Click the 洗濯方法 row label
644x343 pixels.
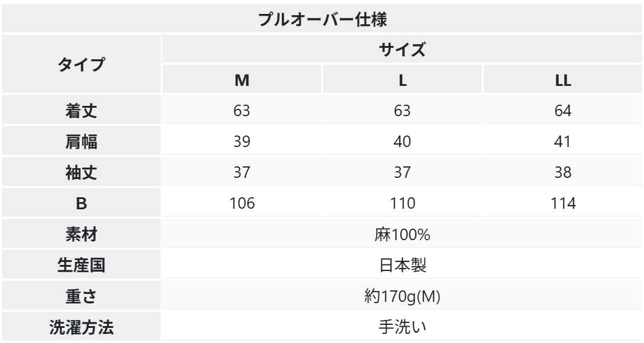pyautogui.click(x=82, y=328)
